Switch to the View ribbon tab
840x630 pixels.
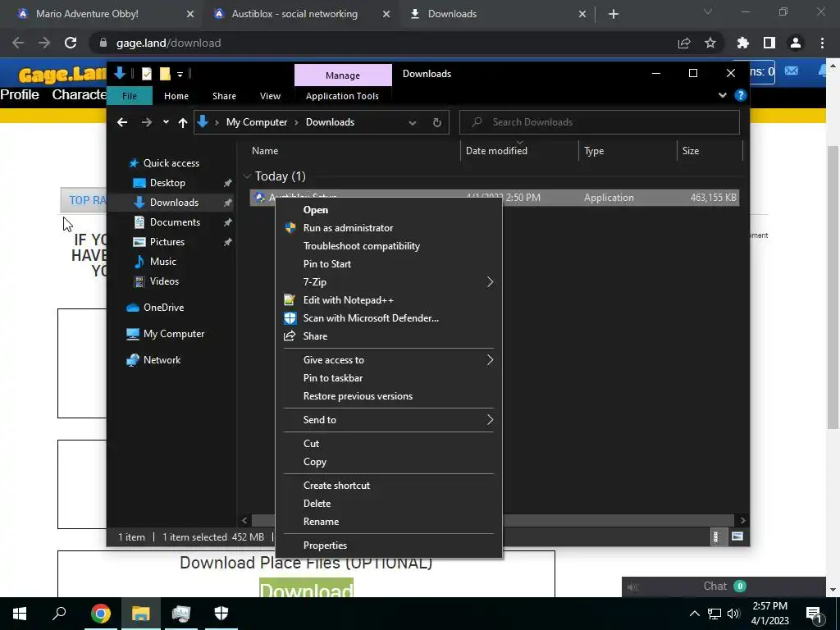(x=270, y=96)
